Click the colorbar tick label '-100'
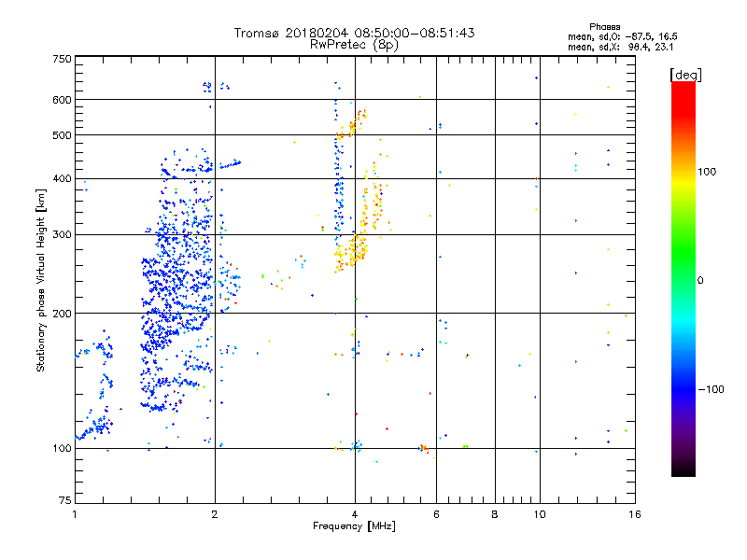The height and width of the screenshot is (560, 747). click(712, 389)
